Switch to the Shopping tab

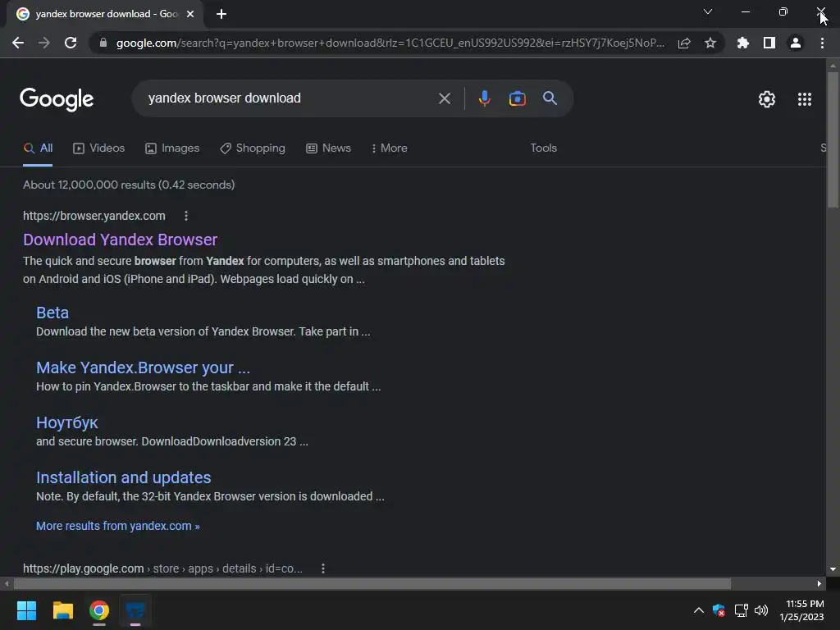pyautogui.click(x=253, y=148)
